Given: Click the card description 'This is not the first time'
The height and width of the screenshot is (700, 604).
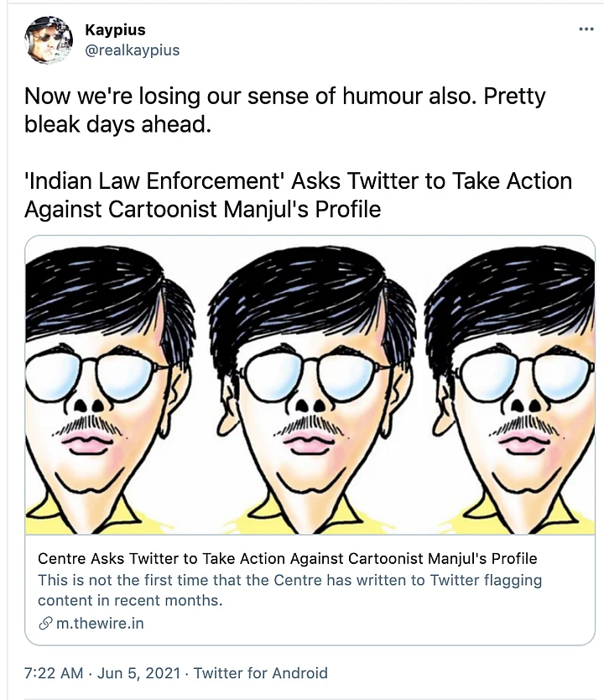Looking at the screenshot, I should click(x=289, y=589).
